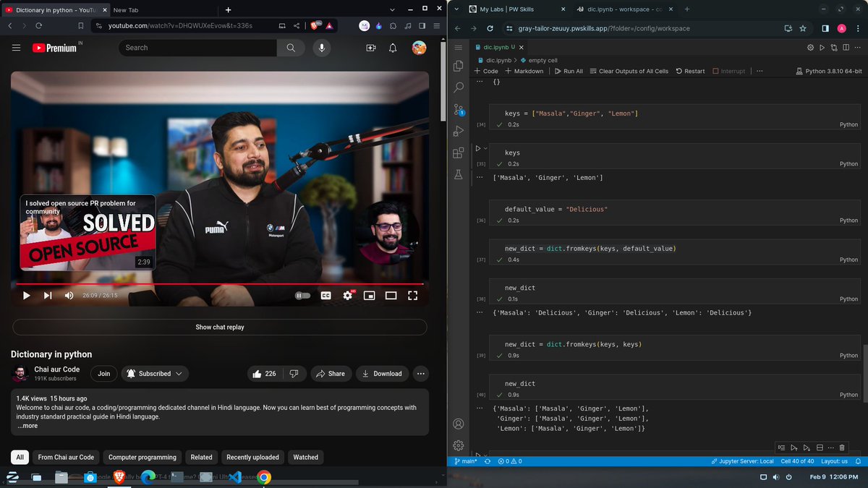The height and width of the screenshot is (488, 868).
Task: Split the editor right
Action: (846, 47)
